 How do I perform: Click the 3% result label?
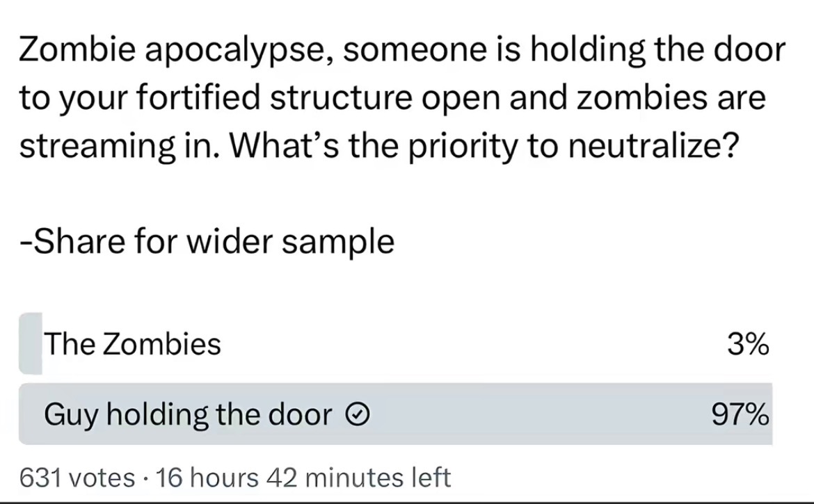tap(748, 344)
